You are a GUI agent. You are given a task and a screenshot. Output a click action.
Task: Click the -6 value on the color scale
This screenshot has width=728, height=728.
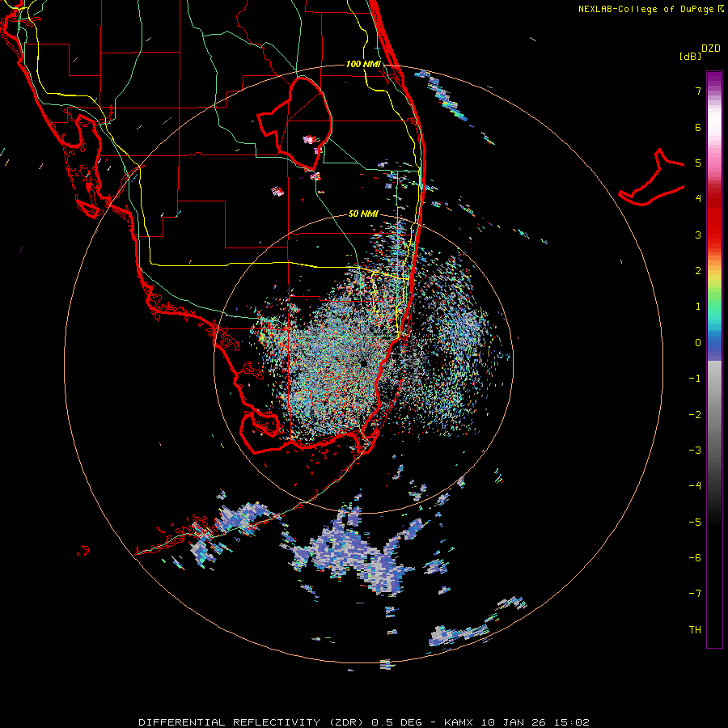click(x=695, y=557)
